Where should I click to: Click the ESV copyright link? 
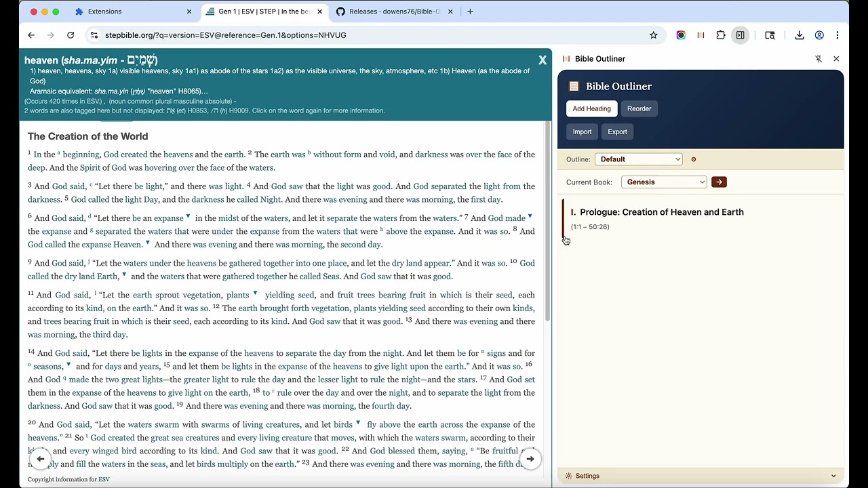click(x=104, y=480)
